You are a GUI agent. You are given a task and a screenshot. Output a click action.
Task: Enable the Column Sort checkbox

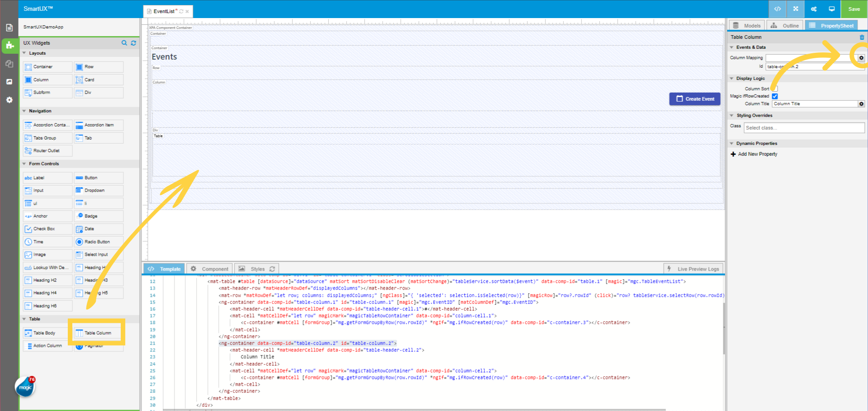pos(775,88)
